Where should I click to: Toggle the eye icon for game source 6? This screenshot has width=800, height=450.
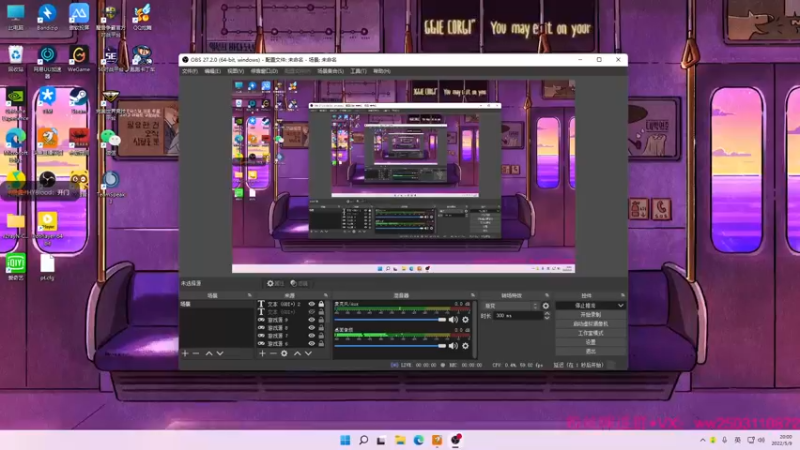tap(312, 343)
